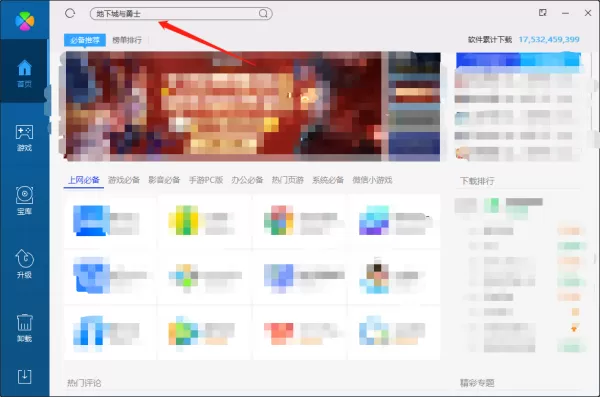Open the 卸载 uninstall section
The height and width of the screenshot is (397, 600).
(x=24, y=328)
